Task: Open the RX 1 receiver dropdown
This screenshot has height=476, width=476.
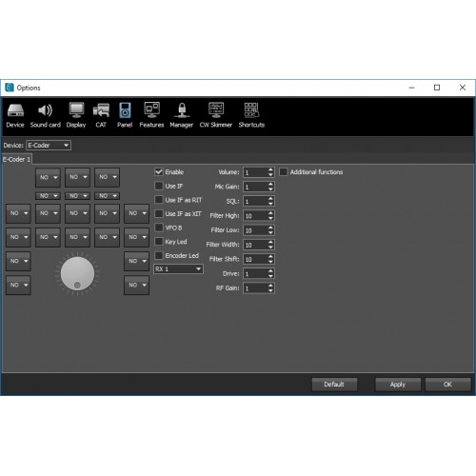Action: [x=178, y=269]
